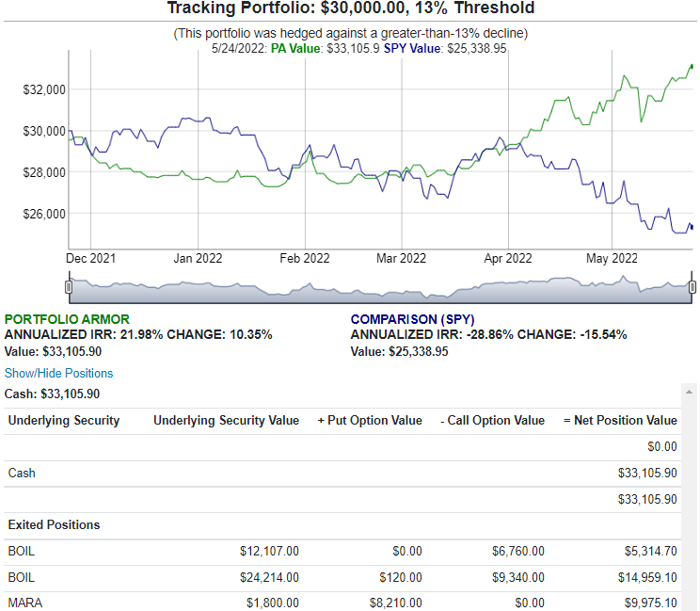Click the Exited Positions section heading
The image size is (700, 611).
click(x=54, y=524)
